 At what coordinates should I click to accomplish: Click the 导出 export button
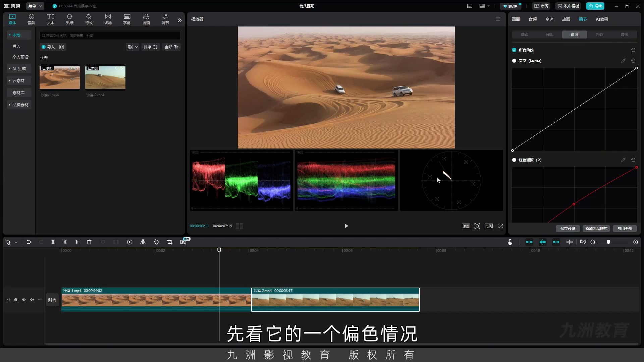coord(595,6)
